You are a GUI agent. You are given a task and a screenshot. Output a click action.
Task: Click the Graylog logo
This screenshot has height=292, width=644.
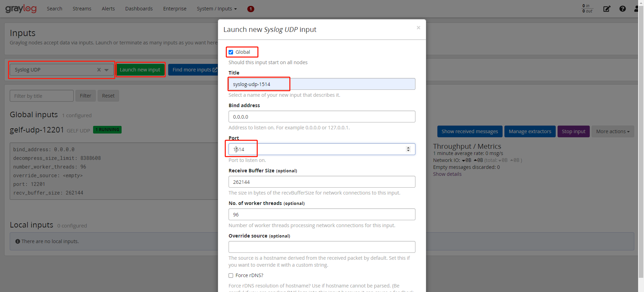21,9
